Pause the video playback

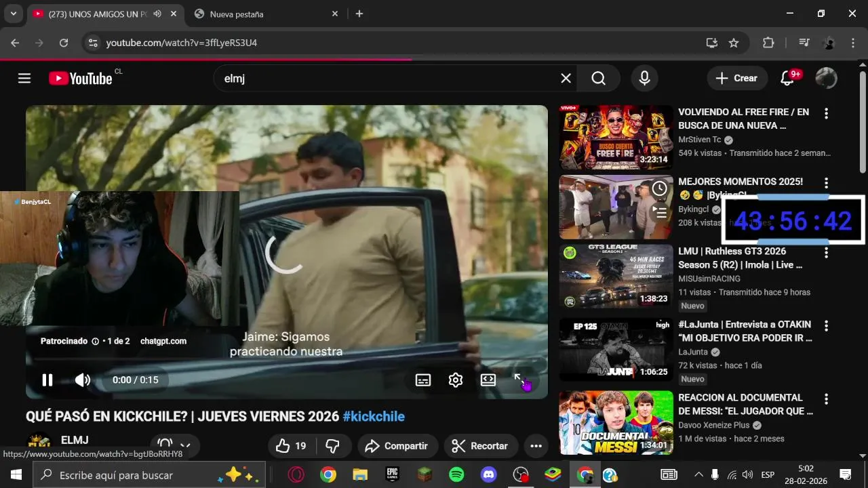click(x=47, y=380)
